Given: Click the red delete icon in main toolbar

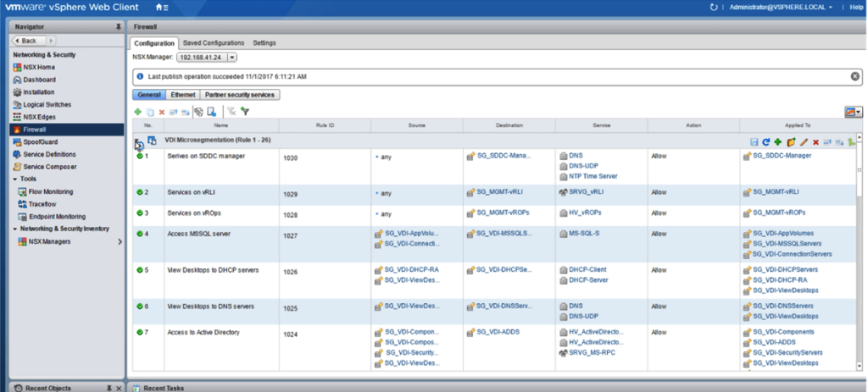Looking at the screenshot, I should point(162,112).
